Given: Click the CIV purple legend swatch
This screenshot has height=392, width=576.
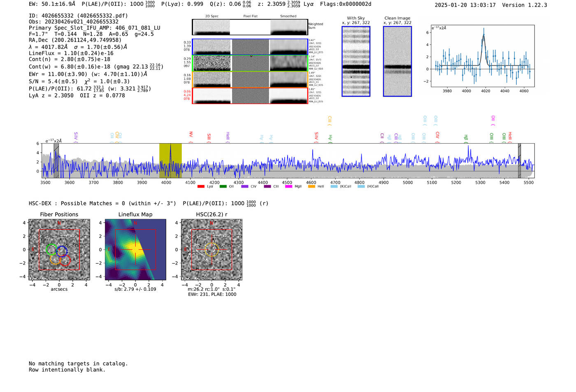Looking at the screenshot, I should click(x=245, y=186).
